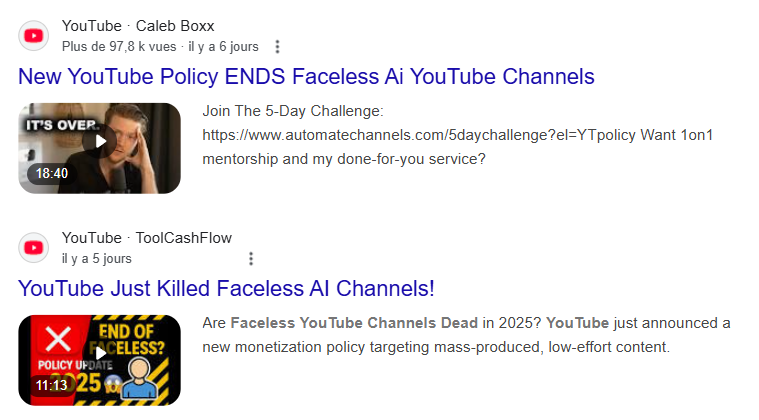Open "YouTube Just Killed Faceless AI Channels!" link

pyautogui.click(x=226, y=288)
